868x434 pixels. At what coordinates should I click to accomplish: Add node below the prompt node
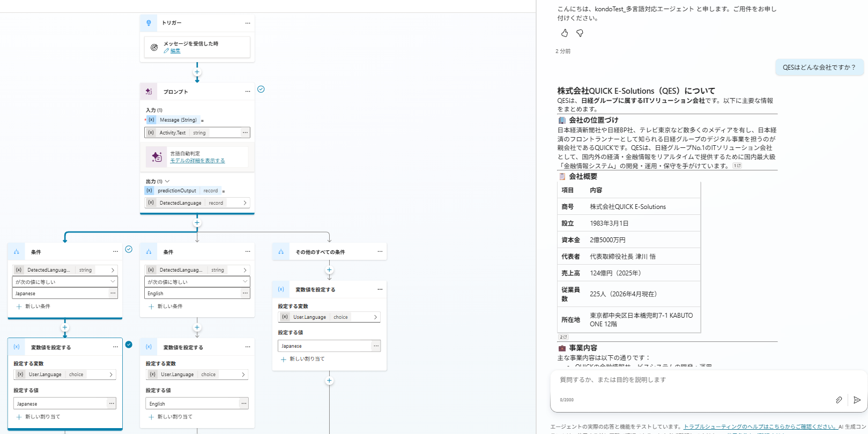pyautogui.click(x=197, y=222)
